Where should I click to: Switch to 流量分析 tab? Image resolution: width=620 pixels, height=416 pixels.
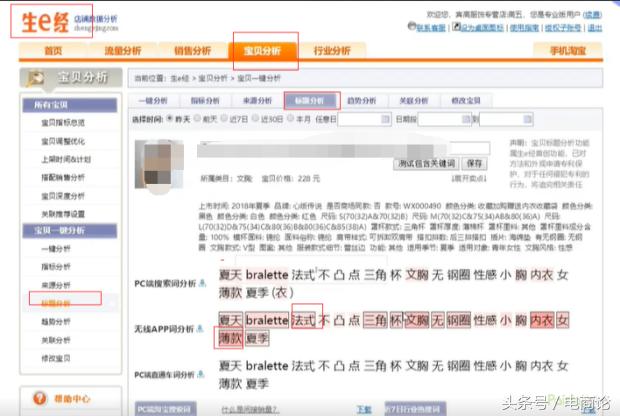123,51
